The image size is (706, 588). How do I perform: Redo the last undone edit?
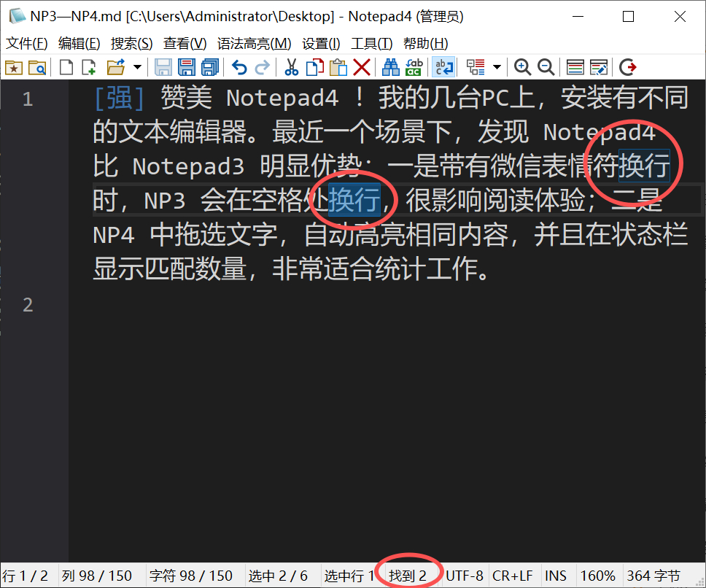(262, 68)
